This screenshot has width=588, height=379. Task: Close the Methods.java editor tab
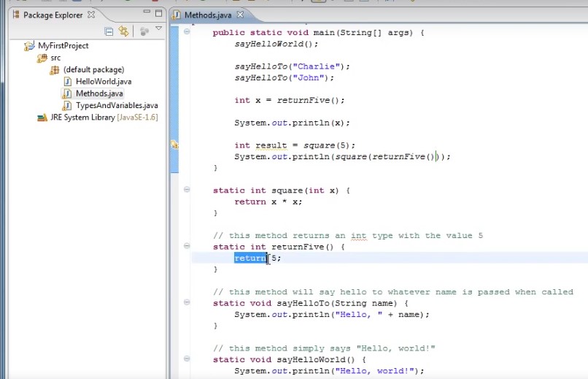[240, 15]
